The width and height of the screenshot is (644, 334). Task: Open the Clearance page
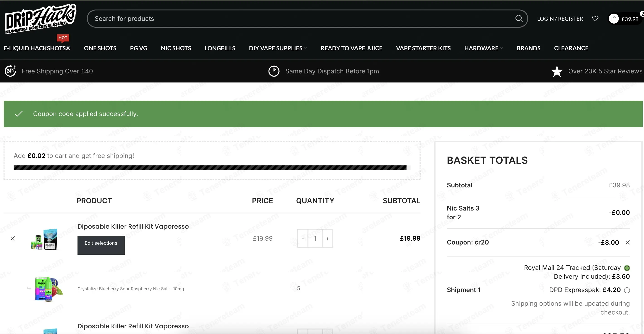pyautogui.click(x=571, y=48)
